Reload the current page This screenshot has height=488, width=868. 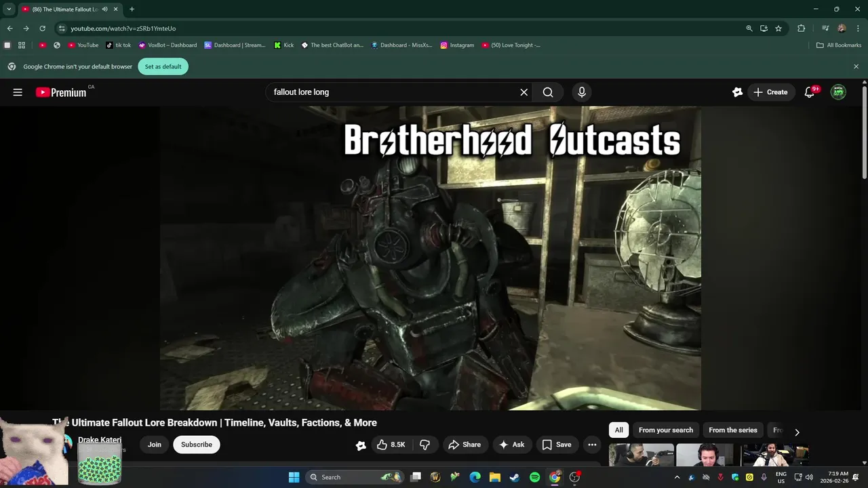tap(42, 28)
